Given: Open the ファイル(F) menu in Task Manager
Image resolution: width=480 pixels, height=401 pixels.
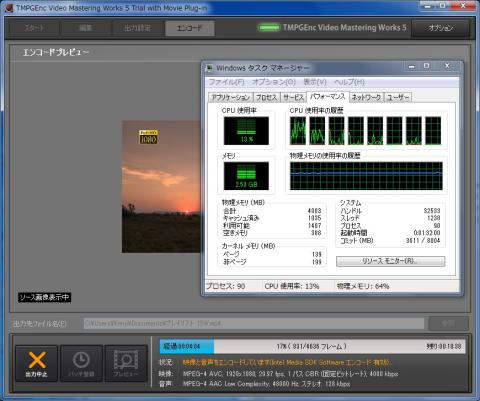Looking at the screenshot, I should tap(226, 82).
